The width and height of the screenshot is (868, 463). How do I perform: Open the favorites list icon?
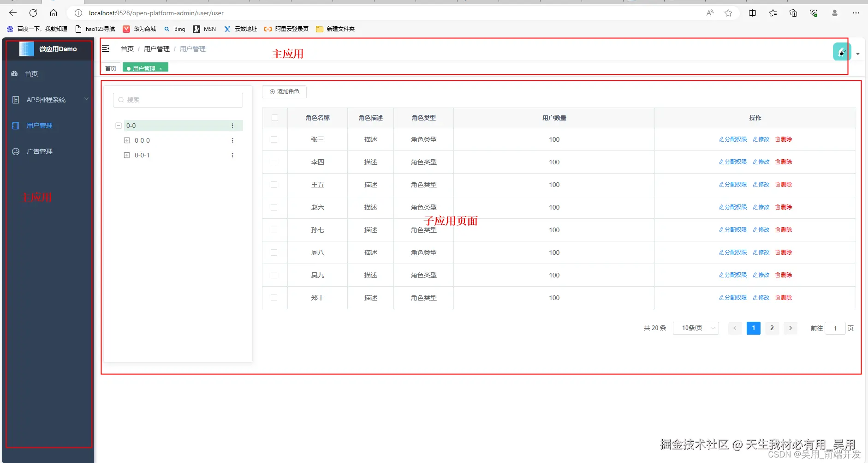[773, 13]
